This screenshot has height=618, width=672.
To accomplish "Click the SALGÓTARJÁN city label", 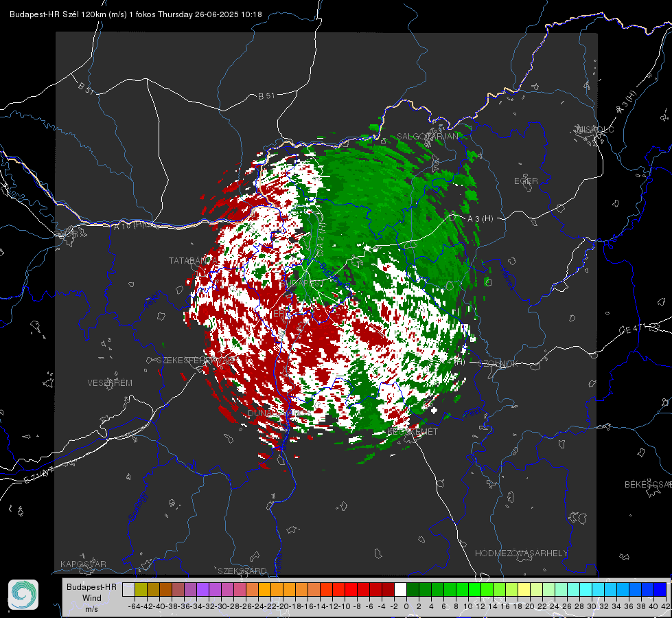I will click(427, 137).
